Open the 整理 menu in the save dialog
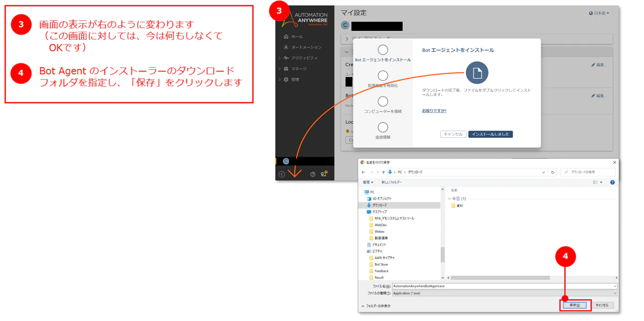 pyautogui.click(x=368, y=182)
